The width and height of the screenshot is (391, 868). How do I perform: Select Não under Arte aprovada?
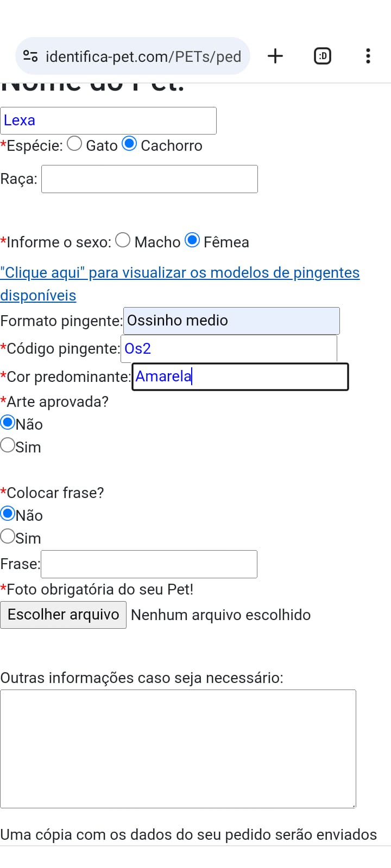8,422
